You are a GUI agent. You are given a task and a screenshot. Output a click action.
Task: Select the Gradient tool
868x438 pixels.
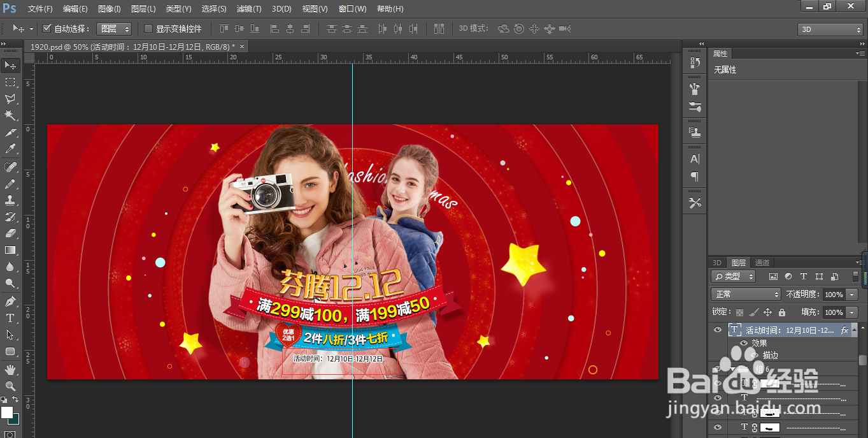click(x=10, y=250)
